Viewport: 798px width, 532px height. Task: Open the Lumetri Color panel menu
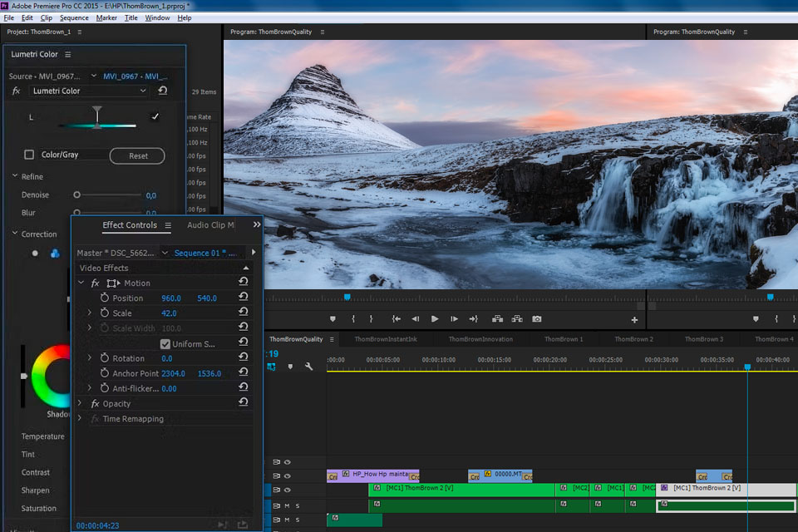(x=67, y=55)
